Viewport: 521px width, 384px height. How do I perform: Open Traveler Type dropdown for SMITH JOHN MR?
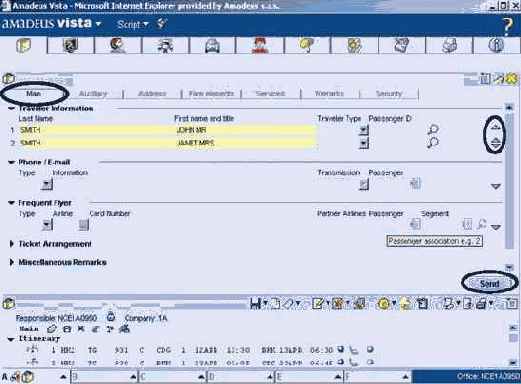364,130
